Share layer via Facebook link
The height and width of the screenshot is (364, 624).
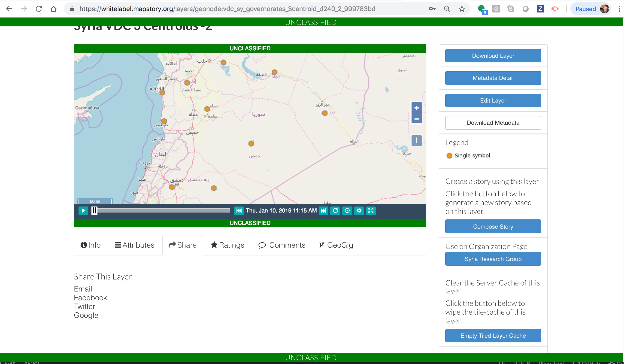click(90, 298)
